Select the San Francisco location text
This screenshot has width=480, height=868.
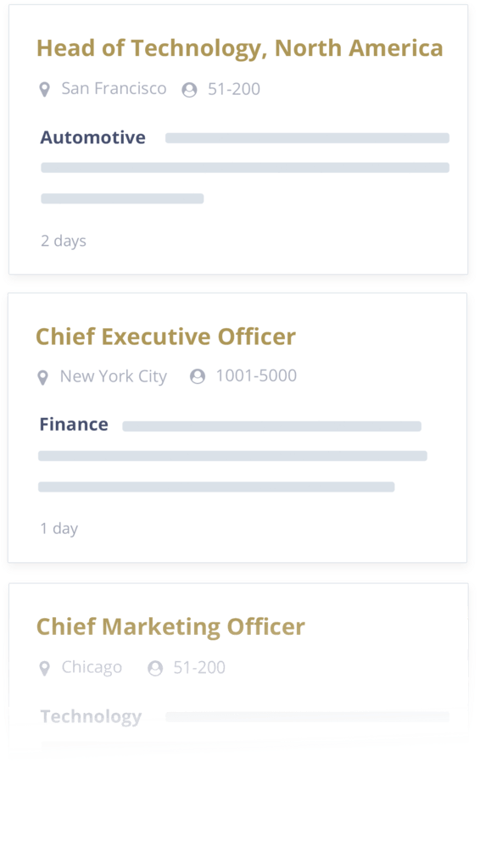click(x=114, y=88)
